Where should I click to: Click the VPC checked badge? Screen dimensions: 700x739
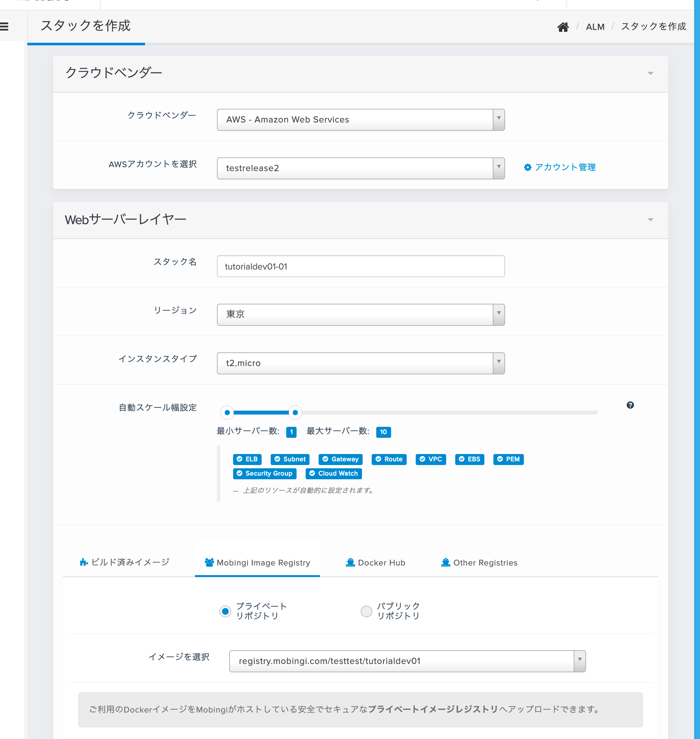[431, 459]
